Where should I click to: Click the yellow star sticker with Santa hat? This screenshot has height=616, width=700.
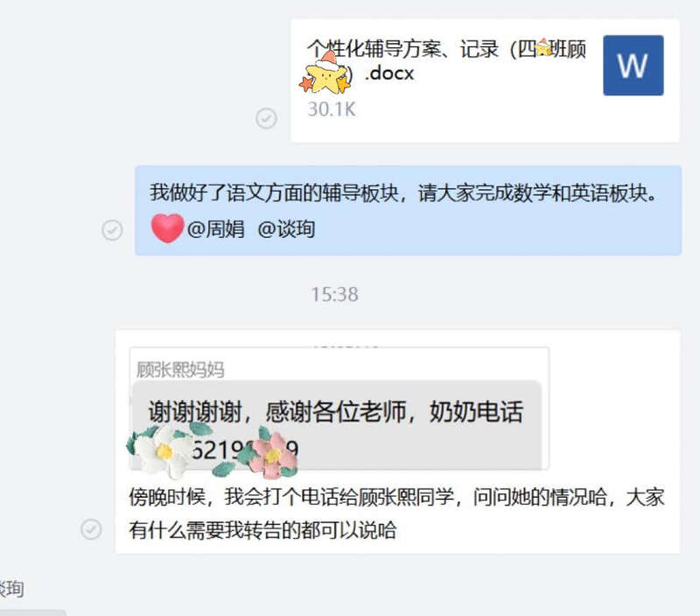tap(325, 74)
